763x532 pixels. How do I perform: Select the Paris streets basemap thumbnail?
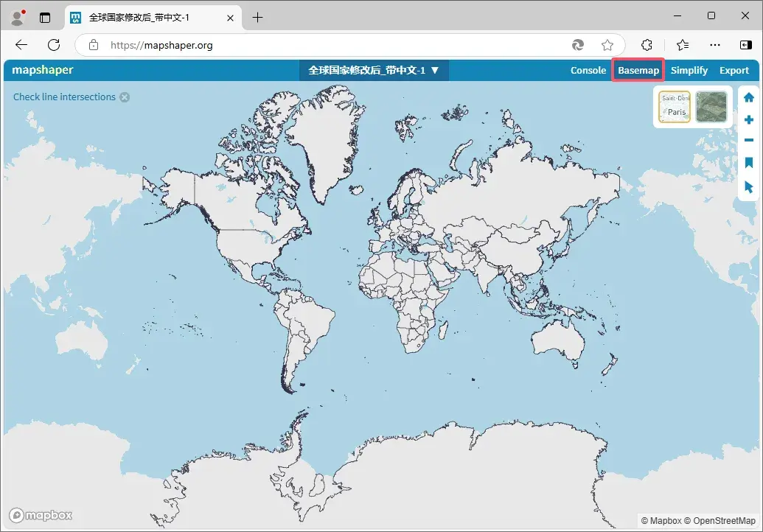pyautogui.click(x=673, y=106)
